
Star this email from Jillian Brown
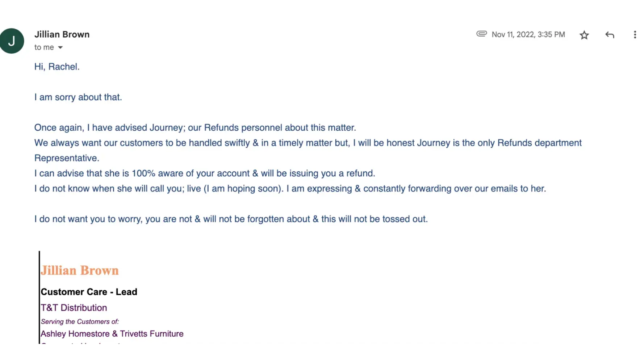tap(584, 35)
